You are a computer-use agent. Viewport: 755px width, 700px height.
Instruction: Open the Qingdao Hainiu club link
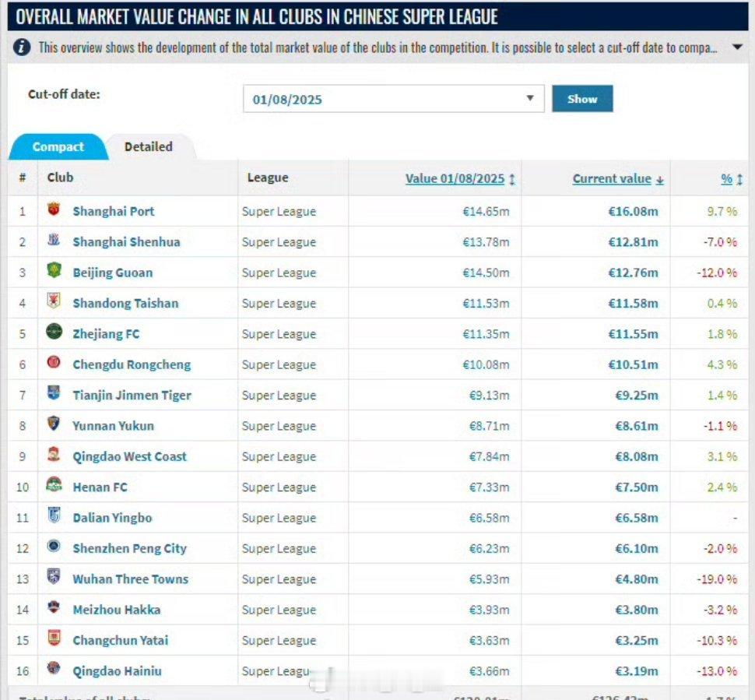(117, 671)
